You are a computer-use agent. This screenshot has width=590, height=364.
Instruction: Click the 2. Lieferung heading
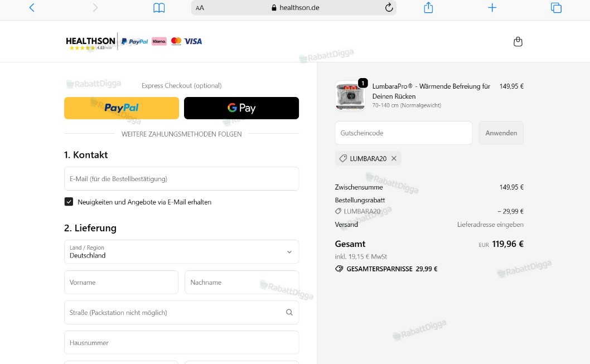[x=90, y=228]
